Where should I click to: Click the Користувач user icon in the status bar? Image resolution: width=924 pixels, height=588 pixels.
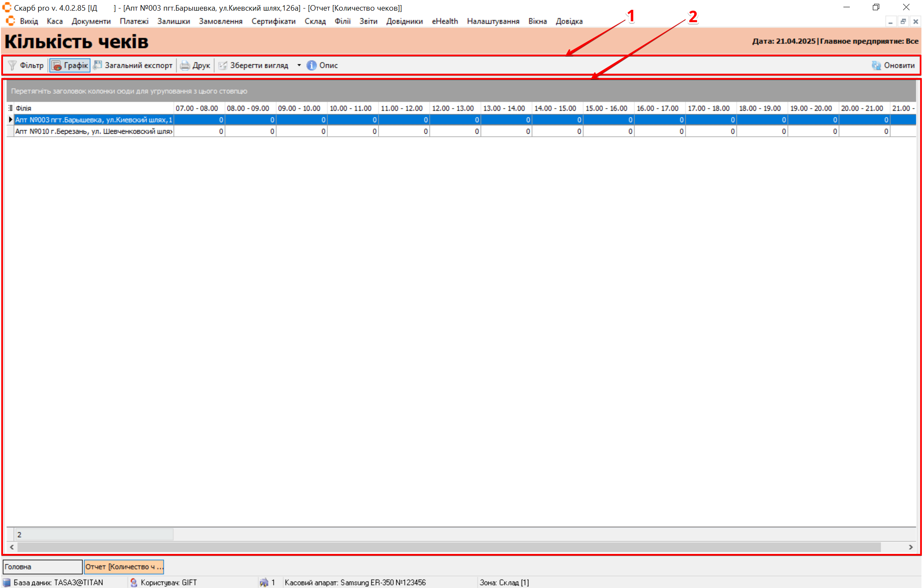click(133, 582)
